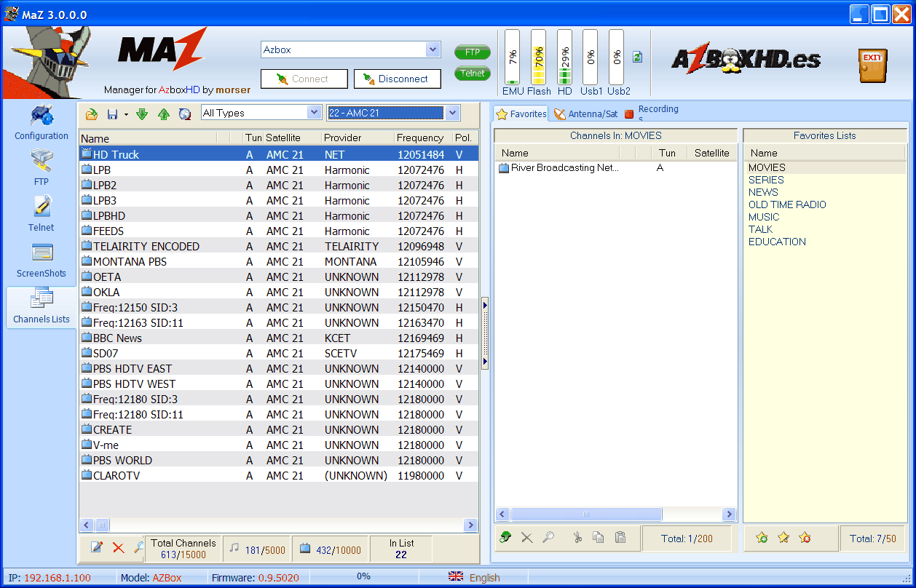Toggle the green FTP pill button
The image size is (916, 588).
(x=473, y=52)
